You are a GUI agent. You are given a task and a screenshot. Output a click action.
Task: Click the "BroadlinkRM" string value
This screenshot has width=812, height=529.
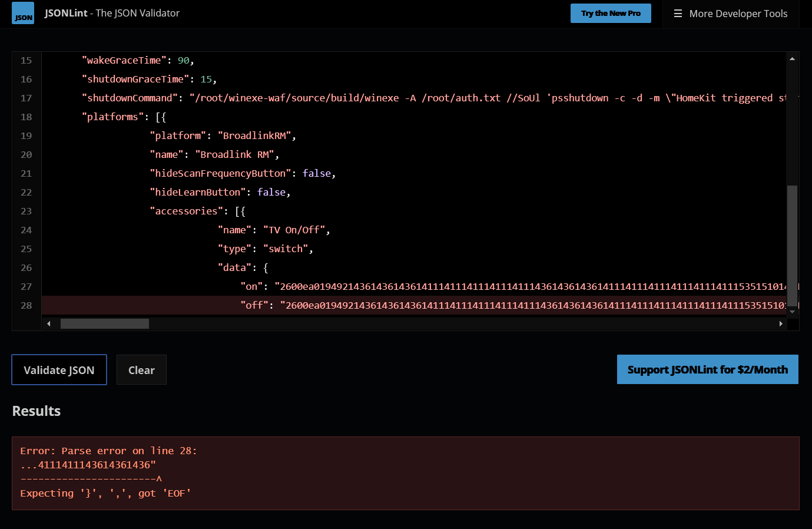[x=254, y=135]
